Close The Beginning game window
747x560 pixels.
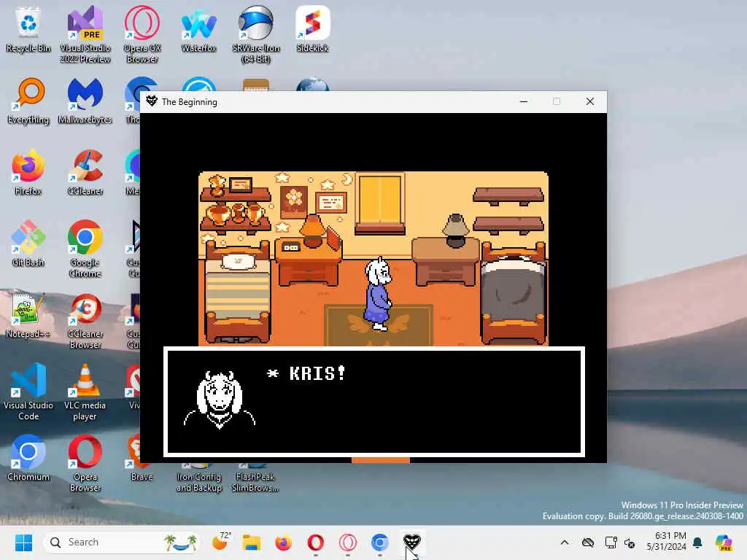tap(589, 101)
